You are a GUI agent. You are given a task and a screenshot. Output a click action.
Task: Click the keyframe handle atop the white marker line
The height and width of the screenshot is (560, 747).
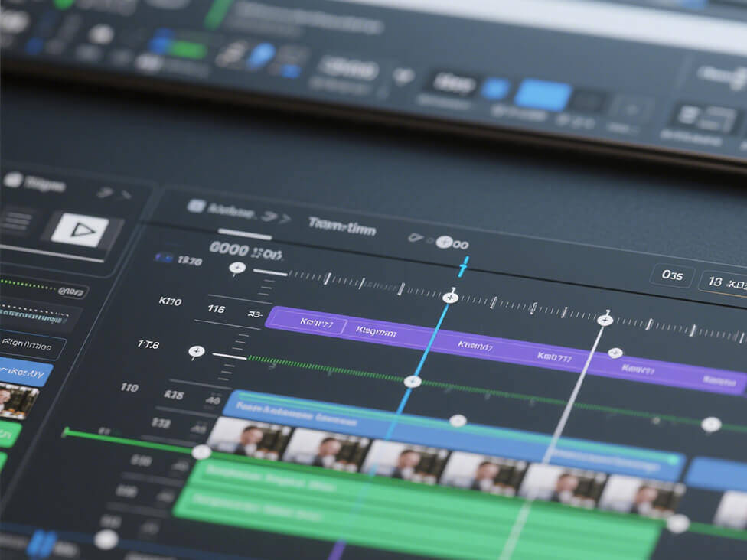605,320
